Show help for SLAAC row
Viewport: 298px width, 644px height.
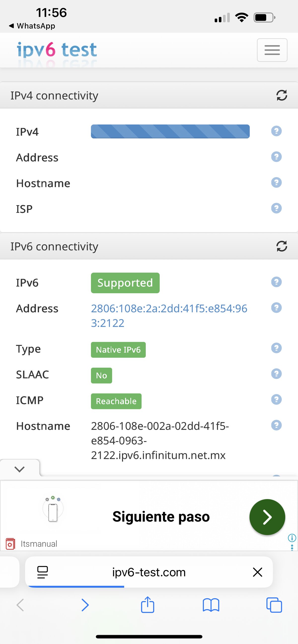coord(276,374)
